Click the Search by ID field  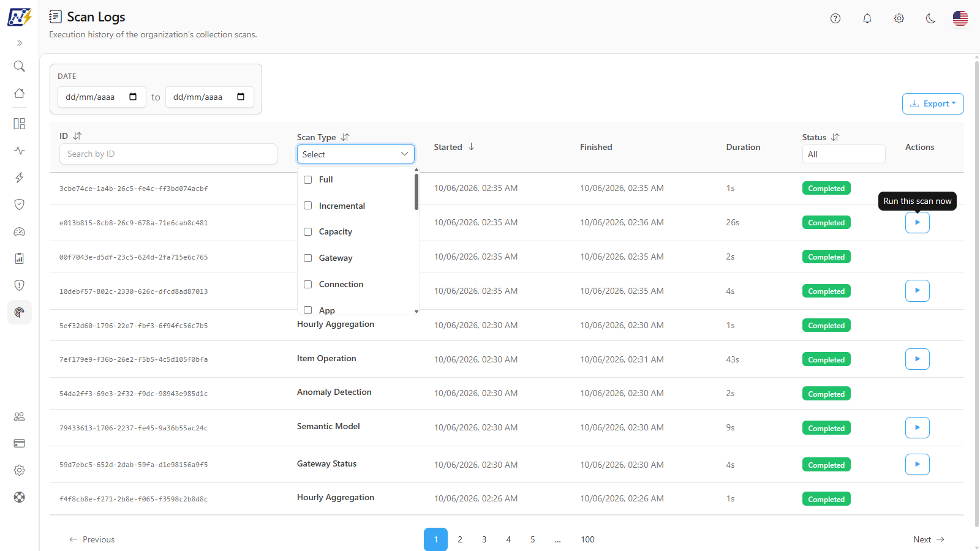[x=168, y=154]
